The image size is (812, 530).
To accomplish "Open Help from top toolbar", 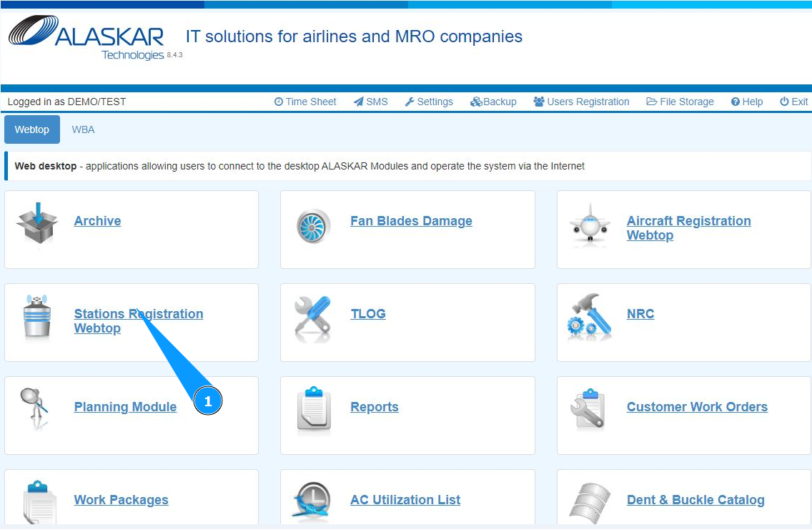I will (x=747, y=102).
